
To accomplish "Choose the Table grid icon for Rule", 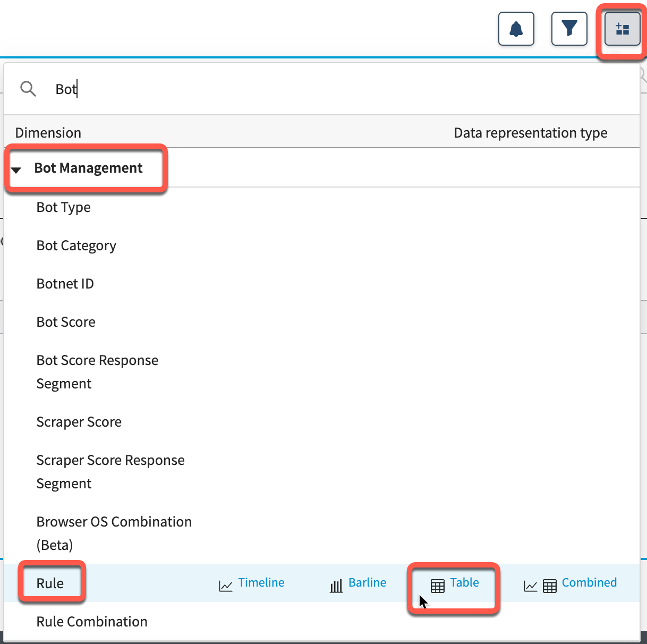I will 438,586.
